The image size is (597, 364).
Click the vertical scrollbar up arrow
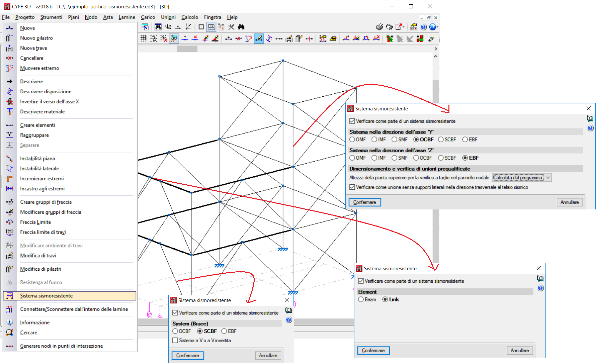tap(436, 56)
